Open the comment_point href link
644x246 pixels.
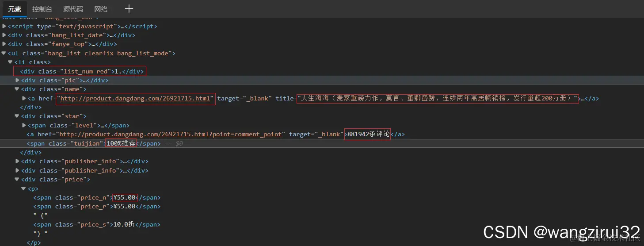click(170, 134)
